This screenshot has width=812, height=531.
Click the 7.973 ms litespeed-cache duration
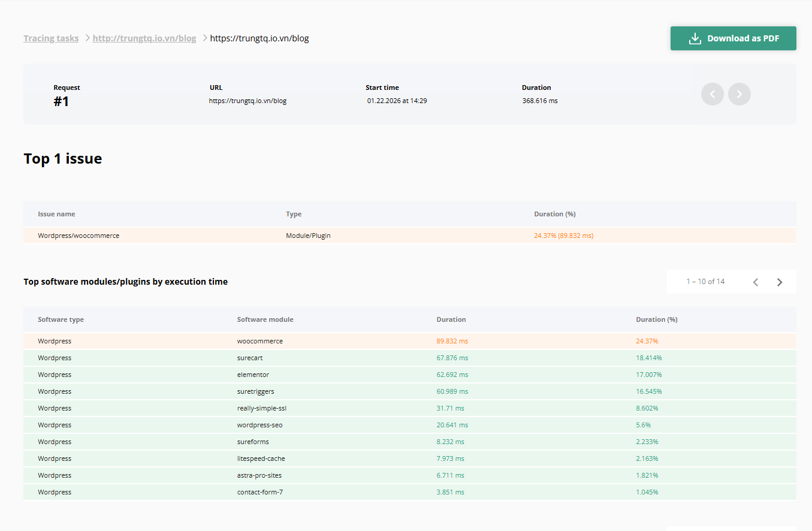pyautogui.click(x=451, y=458)
